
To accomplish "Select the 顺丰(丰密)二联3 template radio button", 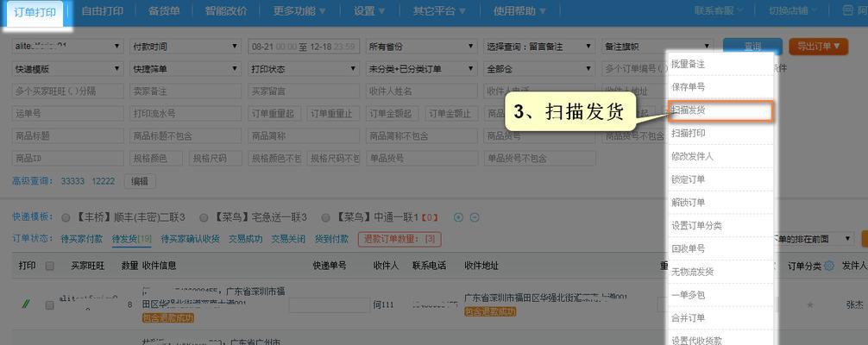I will pos(66,217).
